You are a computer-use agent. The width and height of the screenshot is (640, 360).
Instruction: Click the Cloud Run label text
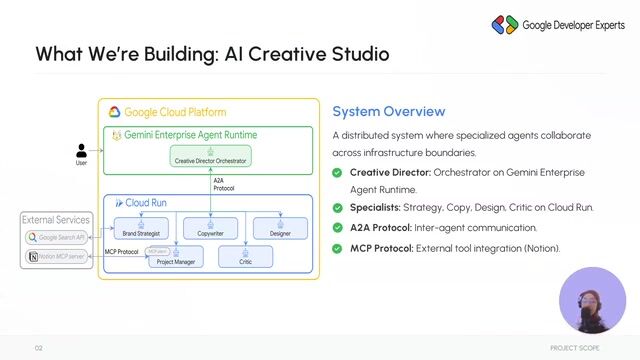[x=146, y=203]
